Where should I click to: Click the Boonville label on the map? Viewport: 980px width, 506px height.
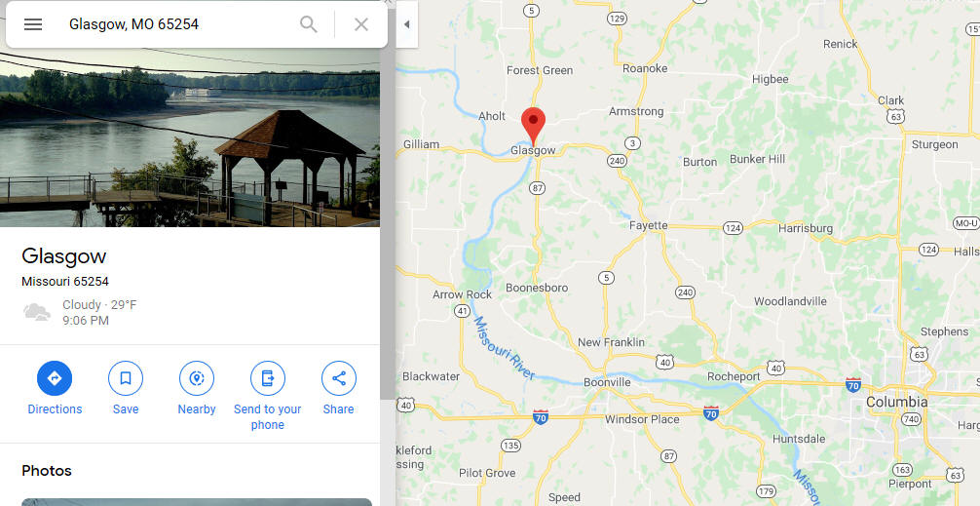(x=607, y=381)
